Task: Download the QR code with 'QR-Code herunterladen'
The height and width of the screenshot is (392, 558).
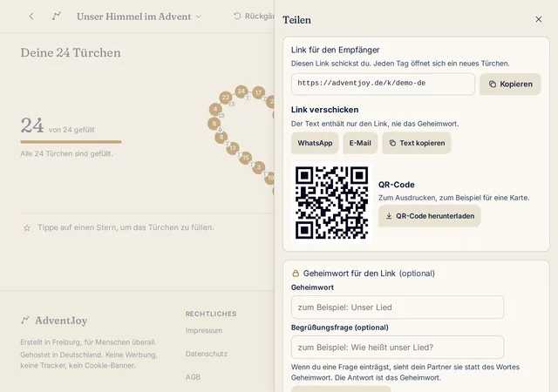Action: coord(430,216)
